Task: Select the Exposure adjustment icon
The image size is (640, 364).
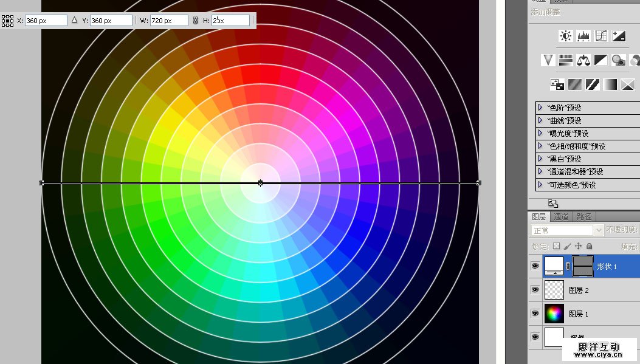Action: [x=619, y=36]
